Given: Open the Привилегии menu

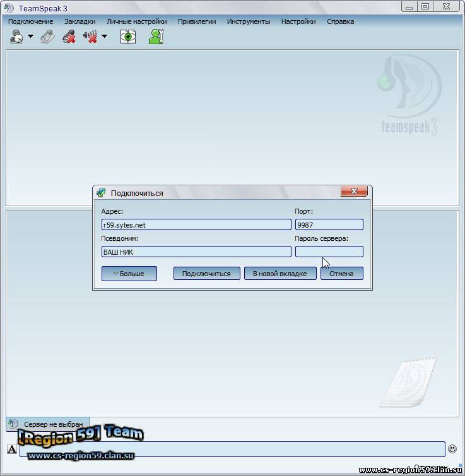Looking at the screenshot, I should point(197,21).
